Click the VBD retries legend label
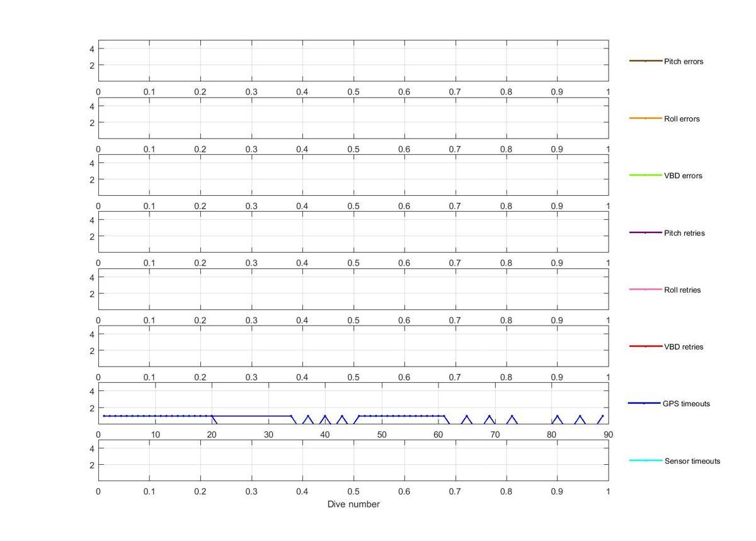The height and width of the screenshot is (541, 756). [684, 347]
